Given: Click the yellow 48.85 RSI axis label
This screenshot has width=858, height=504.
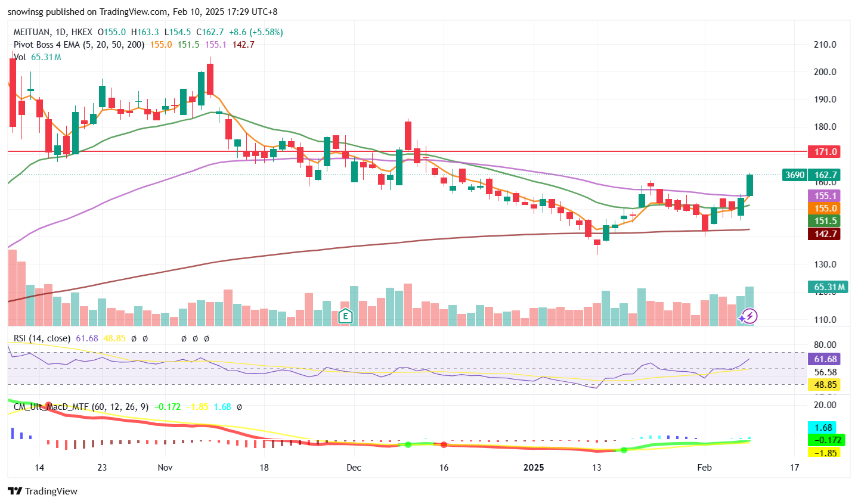Looking at the screenshot, I should (x=824, y=385).
